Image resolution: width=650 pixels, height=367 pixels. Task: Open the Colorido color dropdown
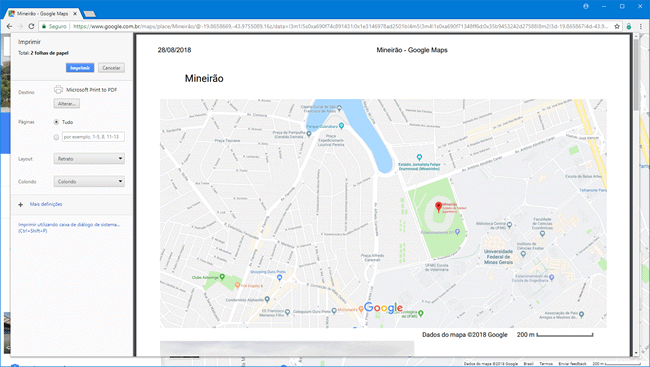point(89,181)
